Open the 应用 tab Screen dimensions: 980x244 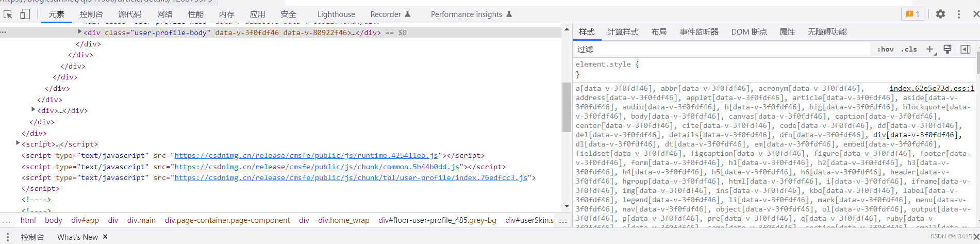(258, 14)
